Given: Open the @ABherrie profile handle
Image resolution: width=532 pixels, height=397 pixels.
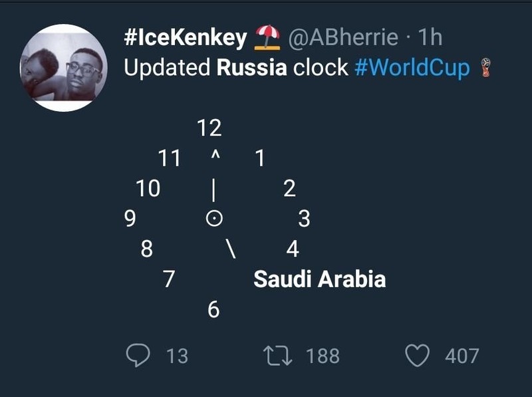Looking at the screenshot, I should 343,37.
